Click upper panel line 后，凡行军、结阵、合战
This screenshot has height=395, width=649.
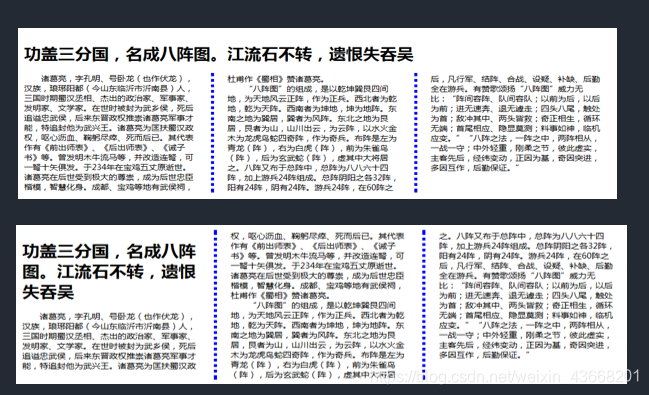coord(515,79)
